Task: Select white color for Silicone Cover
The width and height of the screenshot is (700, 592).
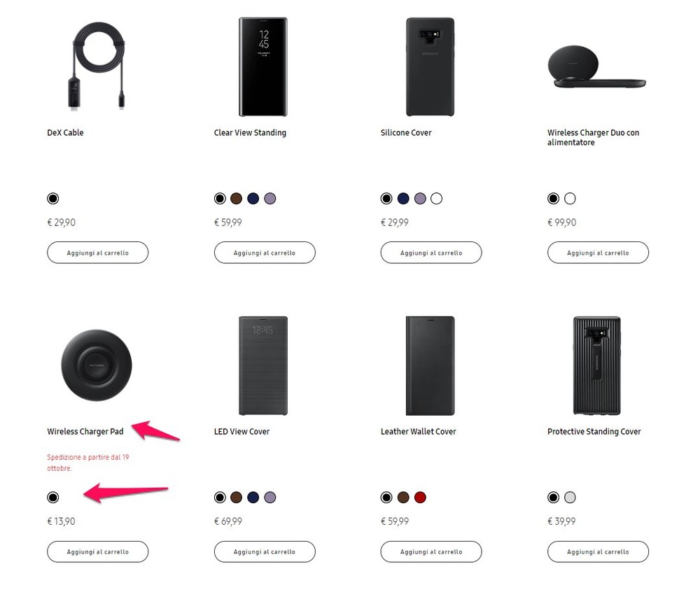Action: pos(437,199)
